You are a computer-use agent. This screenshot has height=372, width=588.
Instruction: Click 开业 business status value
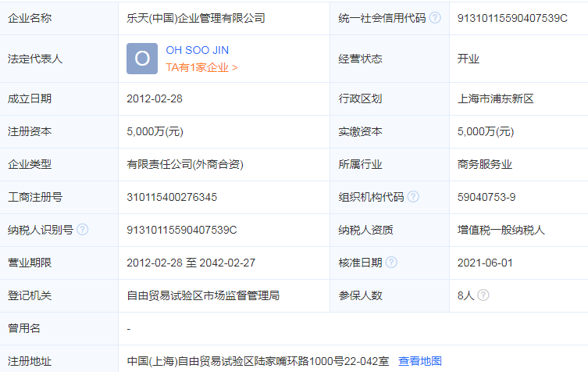pyautogui.click(x=468, y=59)
